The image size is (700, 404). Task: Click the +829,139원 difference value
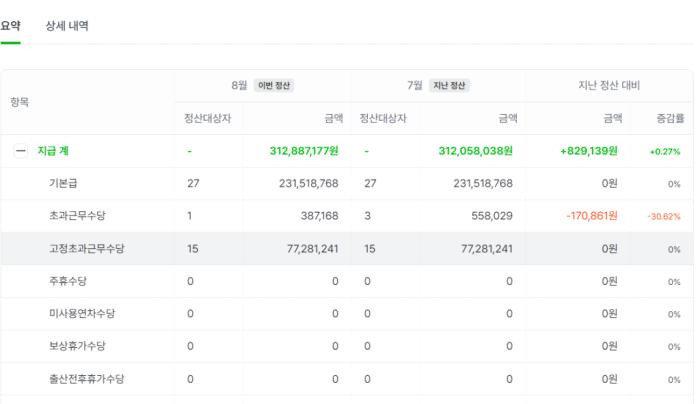tap(589, 151)
